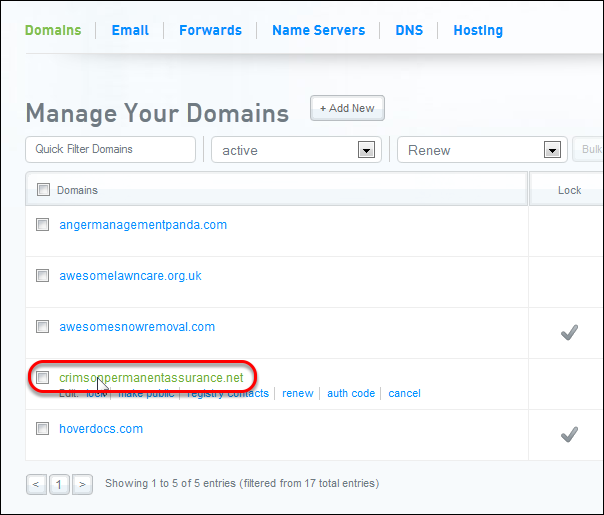This screenshot has height=515, width=604.
Task: Click page number 1 button
Action: tap(59, 484)
